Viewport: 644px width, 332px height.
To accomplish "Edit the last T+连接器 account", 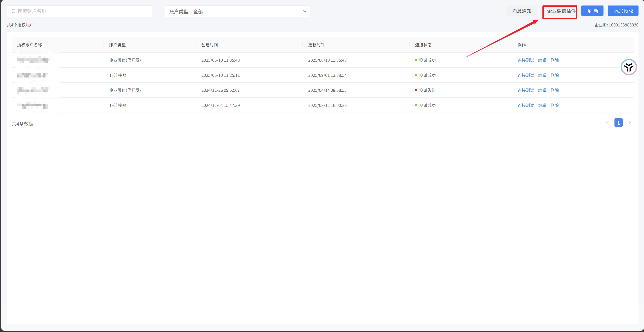I will (542, 105).
